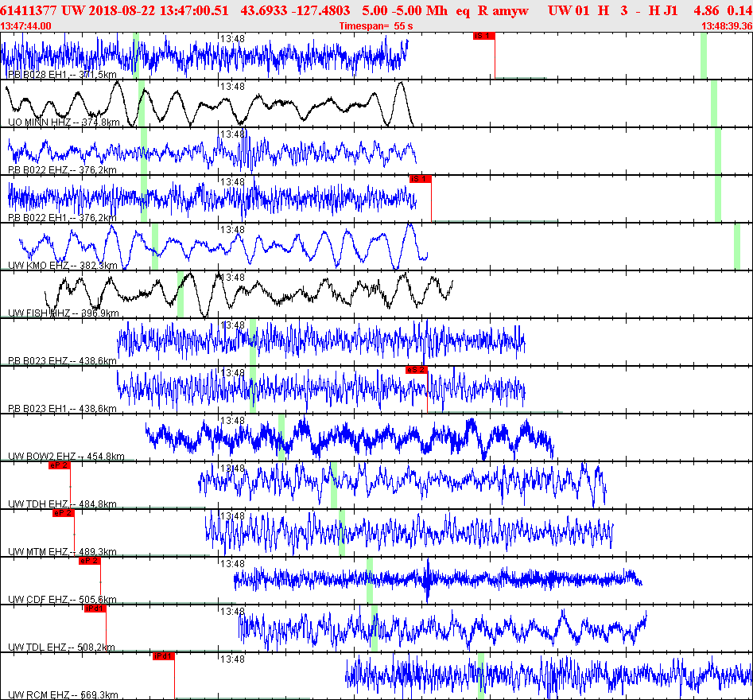The image size is (753, 700).
Task: Click the event ID 61411377 in header
Action: (x=29, y=10)
